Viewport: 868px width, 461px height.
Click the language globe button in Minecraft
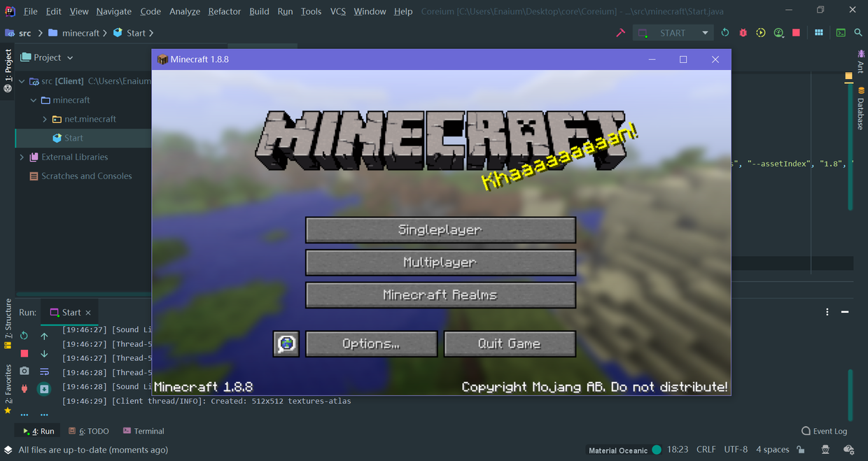tap(286, 344)
